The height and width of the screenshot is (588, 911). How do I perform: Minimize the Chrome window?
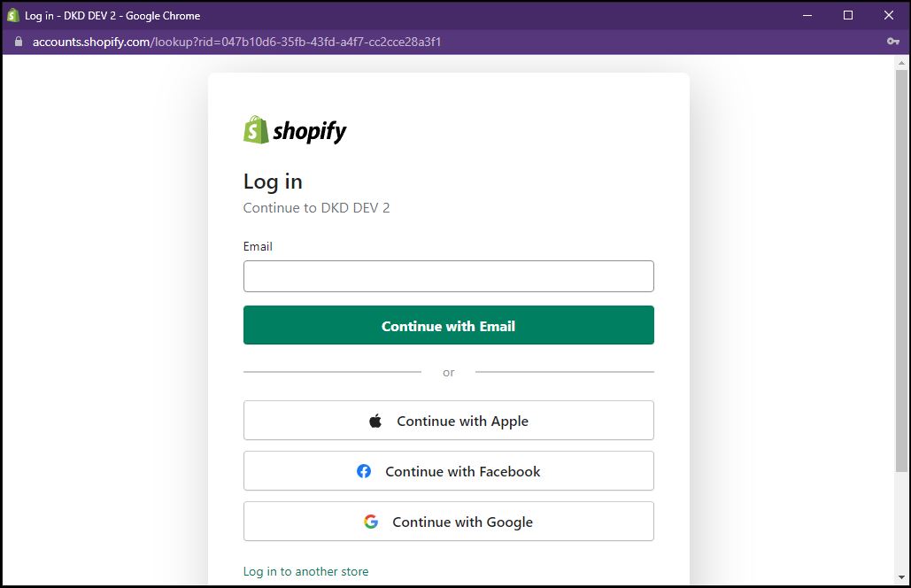(x=807, y=16)
